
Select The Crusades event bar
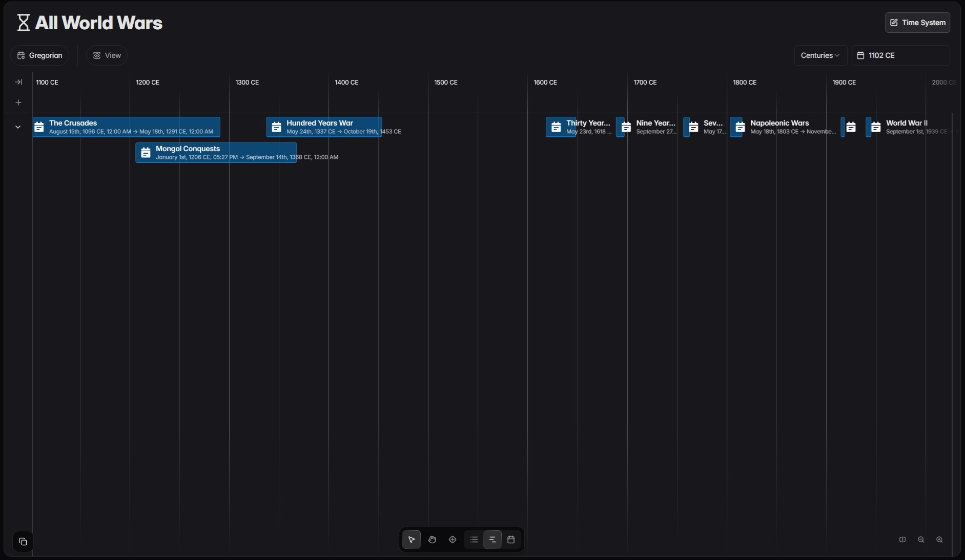pos(127,127)
